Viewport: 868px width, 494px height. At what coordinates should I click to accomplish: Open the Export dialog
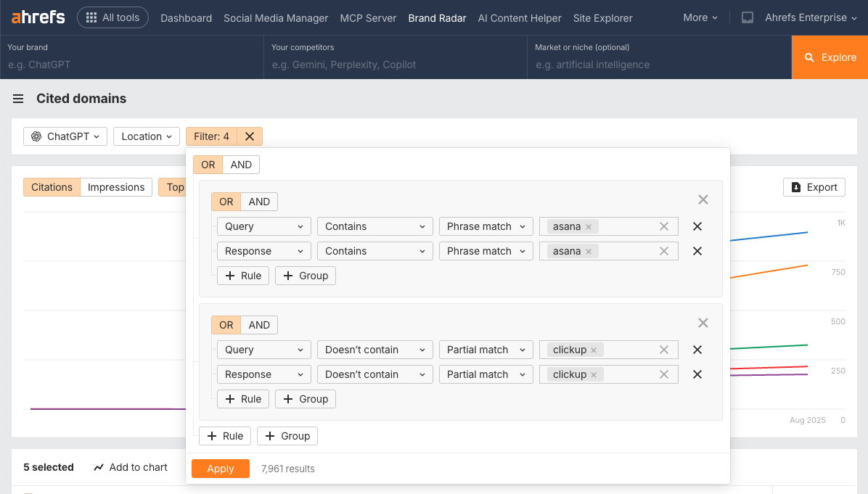pos(814,186)
